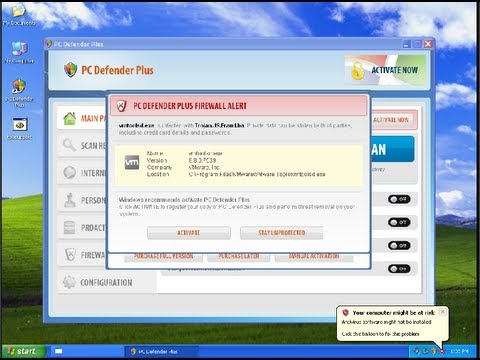Click the Activate button in alert

(189, 233)
